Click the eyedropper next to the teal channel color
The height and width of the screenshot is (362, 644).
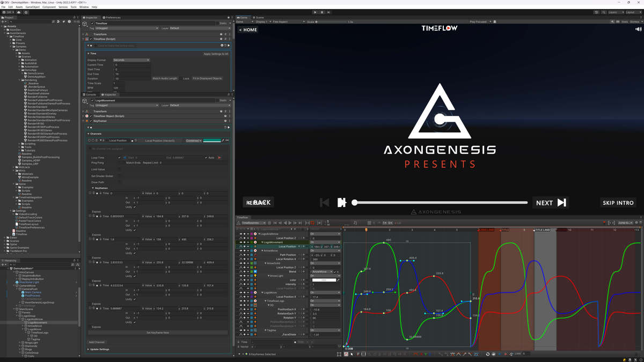223,141
